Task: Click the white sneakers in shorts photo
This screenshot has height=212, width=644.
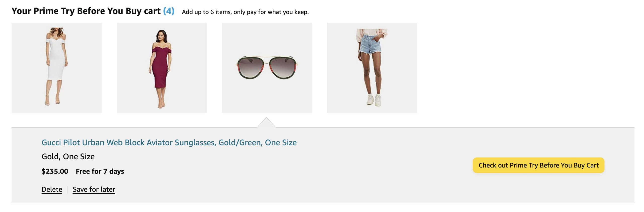Action: [x=374, y=100]
